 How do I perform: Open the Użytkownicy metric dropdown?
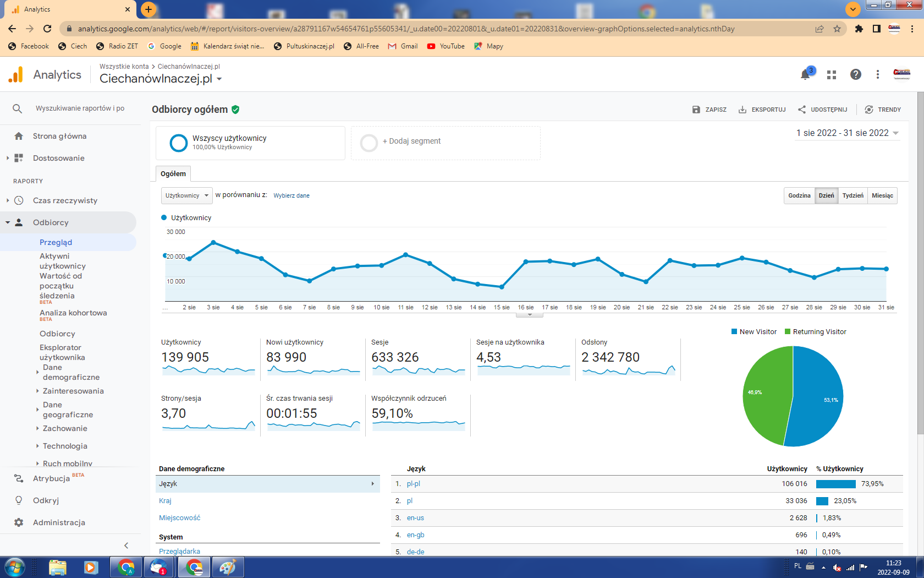[x=186, y=196]
